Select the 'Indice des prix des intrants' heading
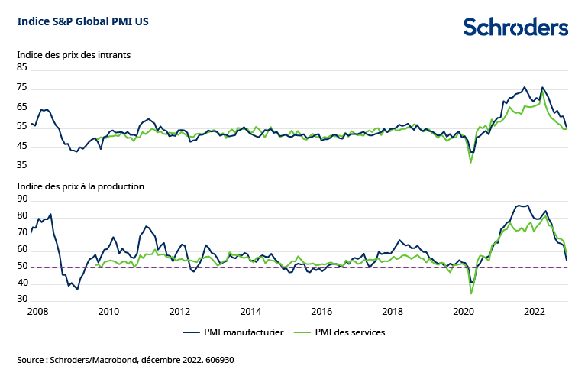Viewport: 588px width, 379px height. pyautogui.click(x=74, y=55)
